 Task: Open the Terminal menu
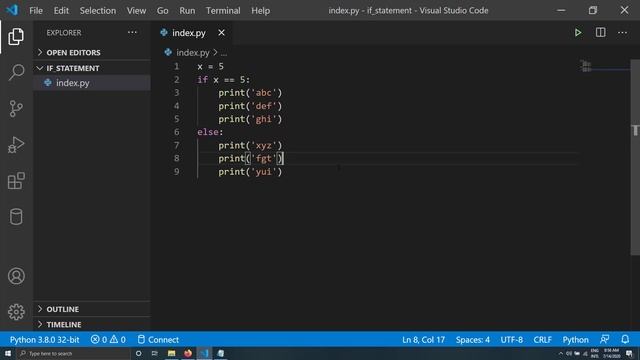click(x=223, y=11)
